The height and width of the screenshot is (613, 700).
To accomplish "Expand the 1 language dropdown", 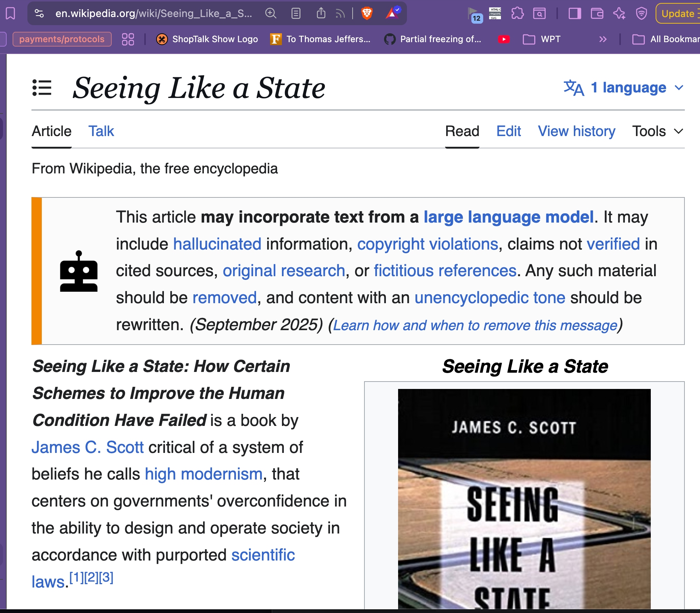I will tap(623, 88).
